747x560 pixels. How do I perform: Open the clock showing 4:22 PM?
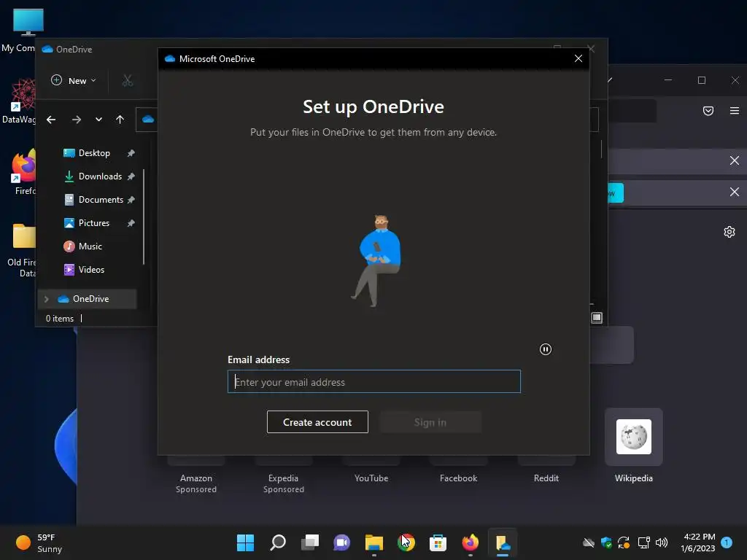(698, 542)
